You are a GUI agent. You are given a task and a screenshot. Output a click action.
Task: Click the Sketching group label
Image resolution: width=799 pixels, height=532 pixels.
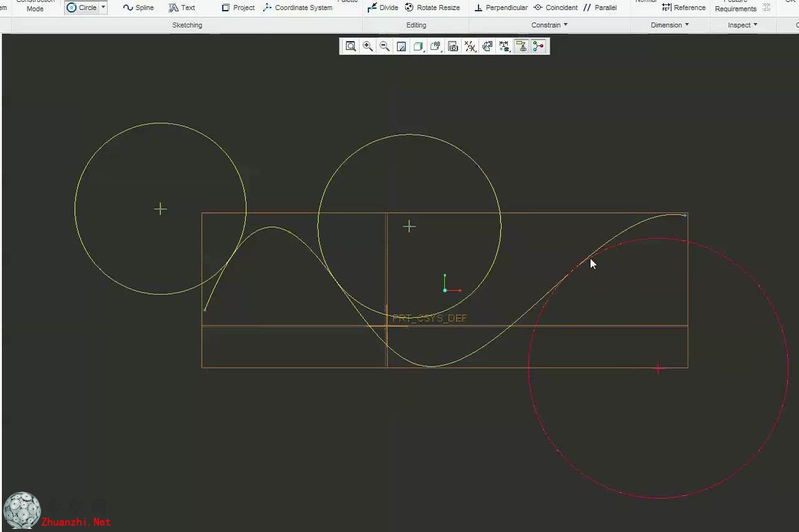coord(187,25)
